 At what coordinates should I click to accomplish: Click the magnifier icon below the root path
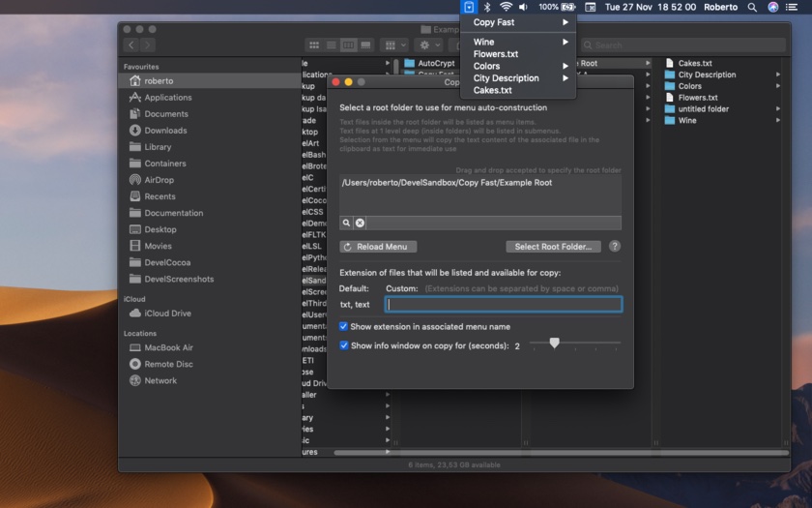click(346, 223)
